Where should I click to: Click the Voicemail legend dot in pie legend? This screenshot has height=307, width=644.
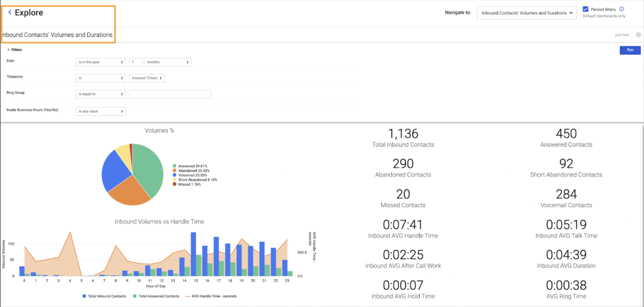[x=174, y=175]
